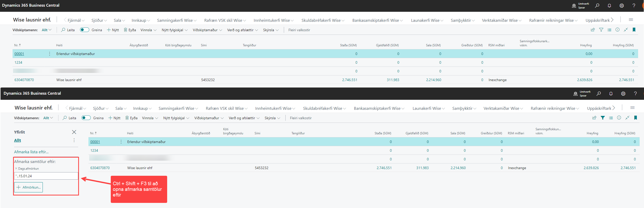Viewport: 644px width, 208px height.
Task: Click the list layout icon in upper toolbar
Action: [x=609, y=30]
